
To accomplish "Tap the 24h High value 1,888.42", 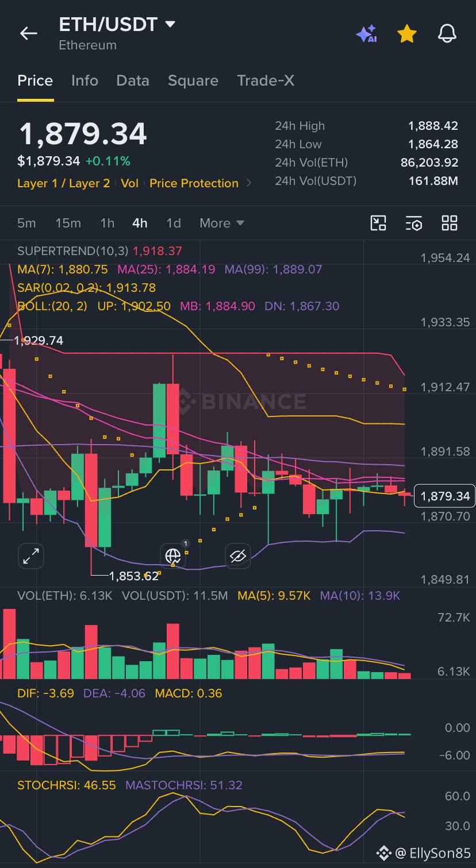I will [433, 126].
